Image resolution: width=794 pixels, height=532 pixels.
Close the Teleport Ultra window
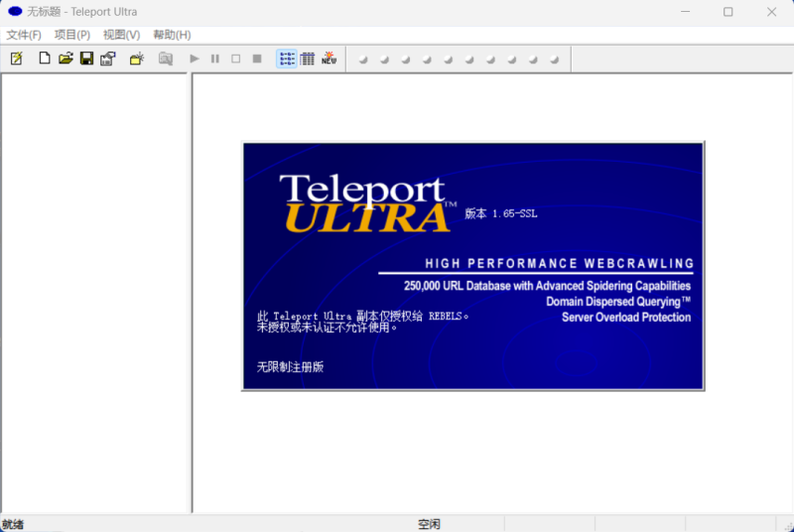pos(772,12)
